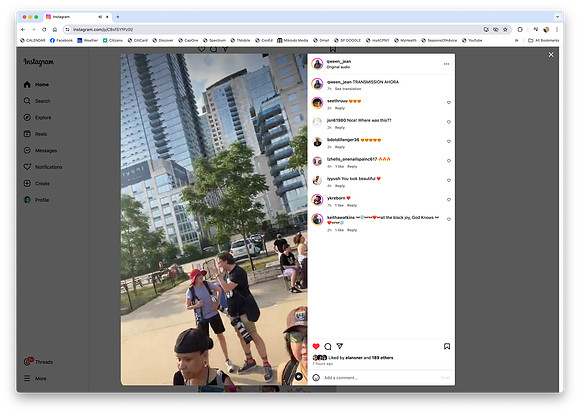This screenshot has height=414, width=580.
Task: Go to Explore in the sidebar
Action: (x=37, y=117)
